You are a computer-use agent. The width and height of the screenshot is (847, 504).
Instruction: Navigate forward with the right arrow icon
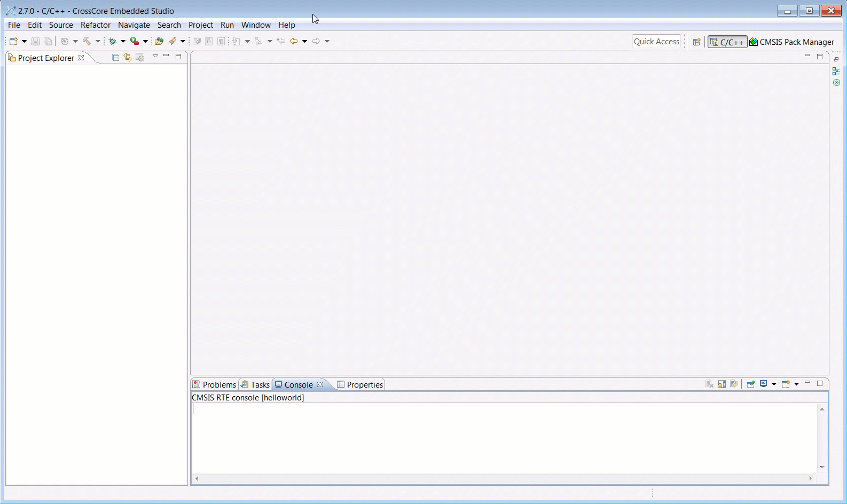click(316, 41)
